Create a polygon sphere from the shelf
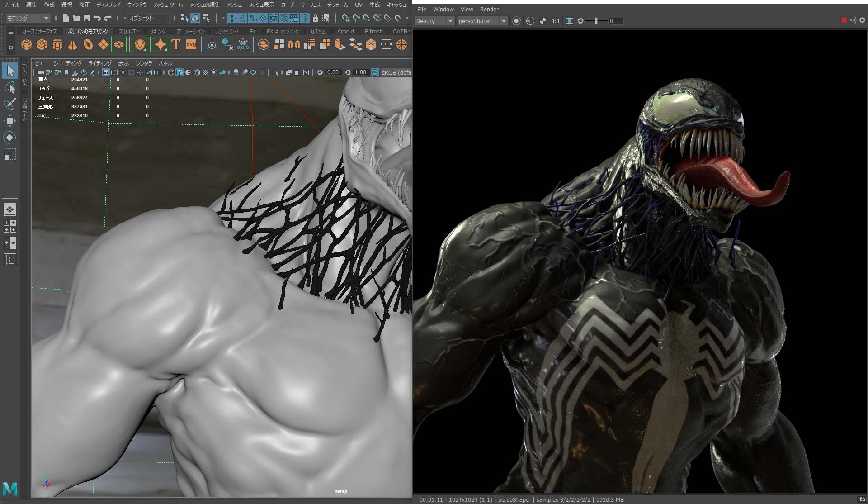This screenshot has width=868, height=504. pyautogui.click(x=27, y=44)
